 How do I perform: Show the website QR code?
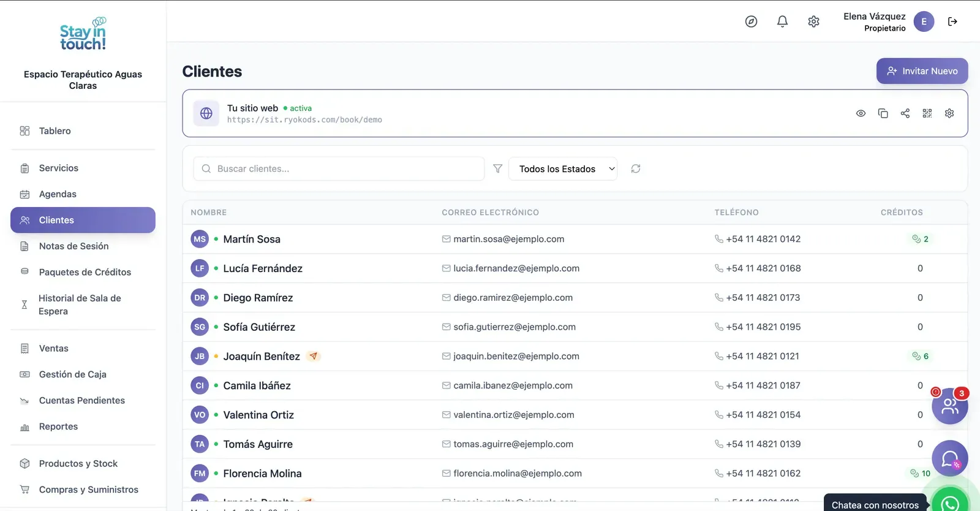coord(927,113)
